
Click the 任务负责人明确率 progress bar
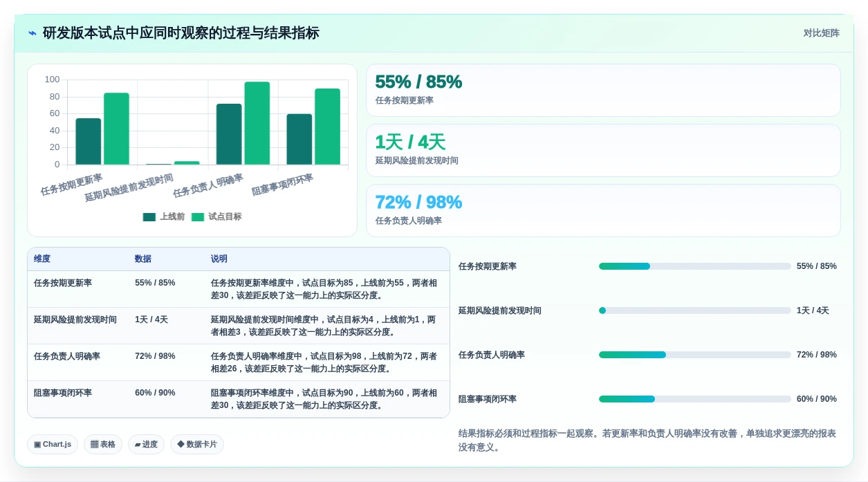pyautogui.click(x=695, y=355)
